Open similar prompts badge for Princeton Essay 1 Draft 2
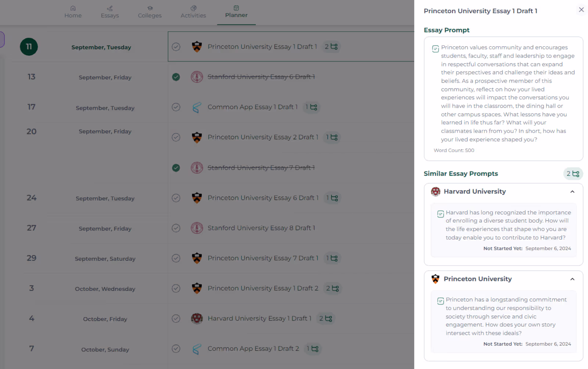Screen dimensions: 588x369 point(333,288)
